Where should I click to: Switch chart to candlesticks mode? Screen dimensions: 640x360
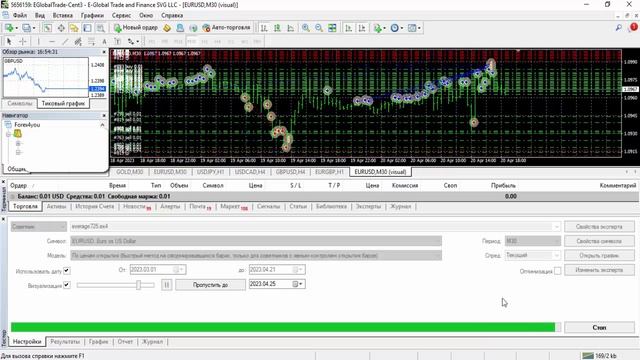[277, 28]
